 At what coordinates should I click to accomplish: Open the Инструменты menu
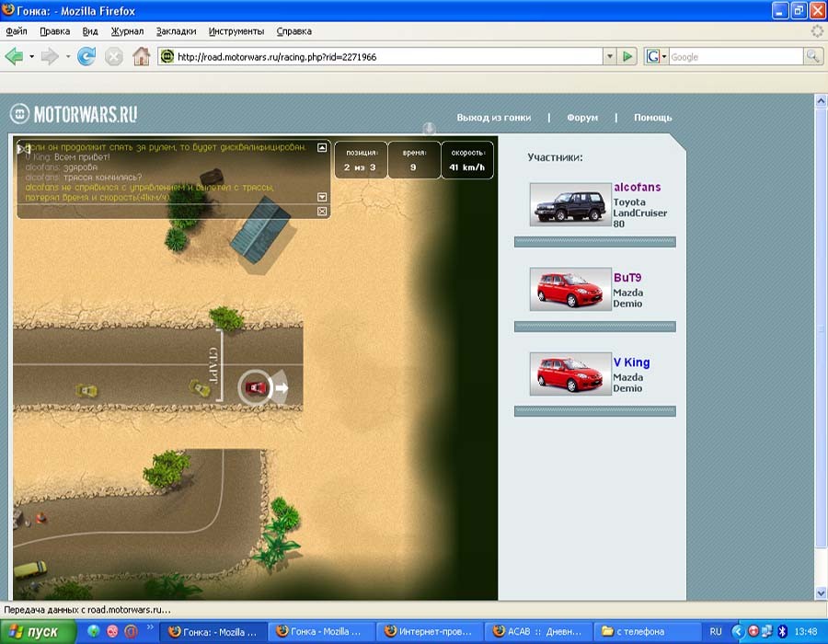click(x=236, y=31)
